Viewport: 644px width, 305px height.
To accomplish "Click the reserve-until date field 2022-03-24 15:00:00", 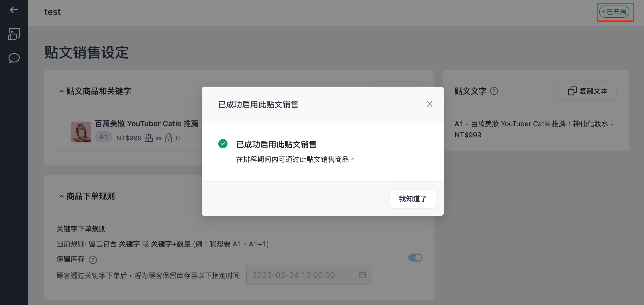I will 309,275.
